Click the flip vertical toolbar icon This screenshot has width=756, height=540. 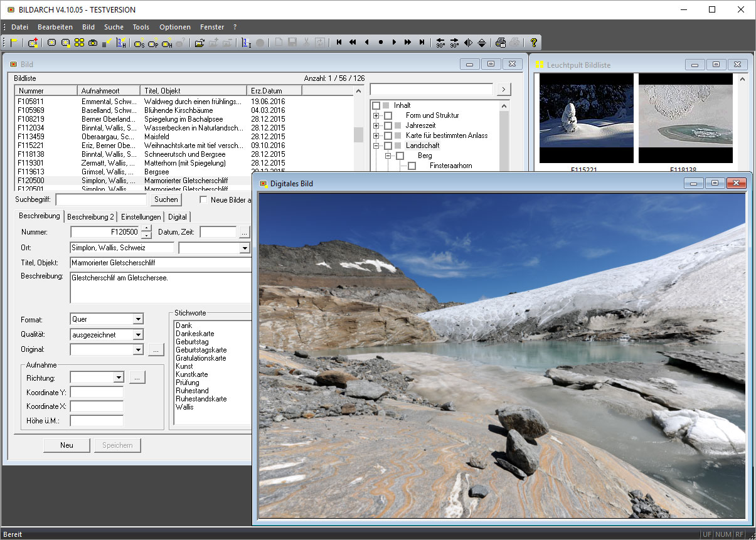[x=481, y=43]
